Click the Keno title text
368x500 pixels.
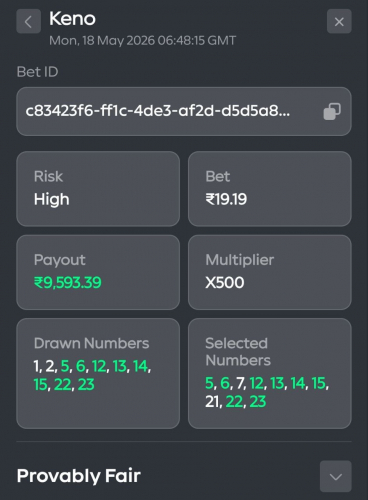[x=72, y=19]
